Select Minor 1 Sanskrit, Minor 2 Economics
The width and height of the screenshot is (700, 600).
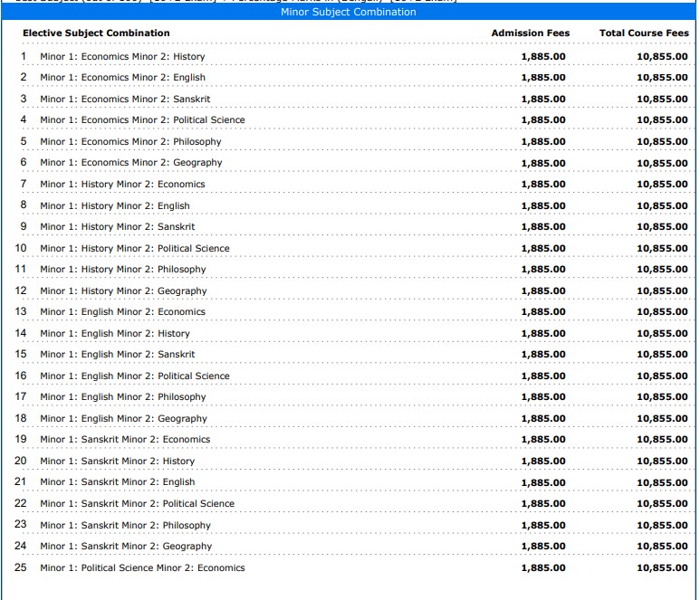[x=125, y=440]
